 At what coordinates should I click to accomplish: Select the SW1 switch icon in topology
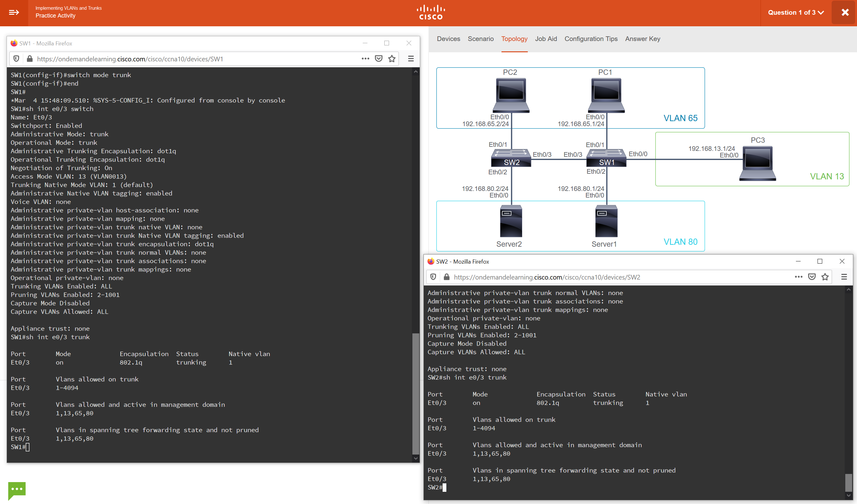tap(606, 158)
